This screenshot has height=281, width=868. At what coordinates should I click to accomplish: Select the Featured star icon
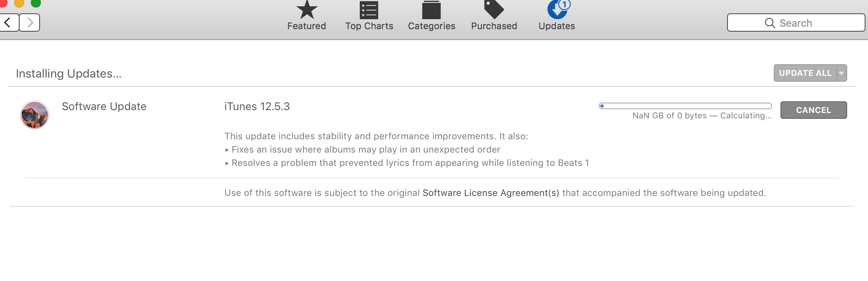306,9
